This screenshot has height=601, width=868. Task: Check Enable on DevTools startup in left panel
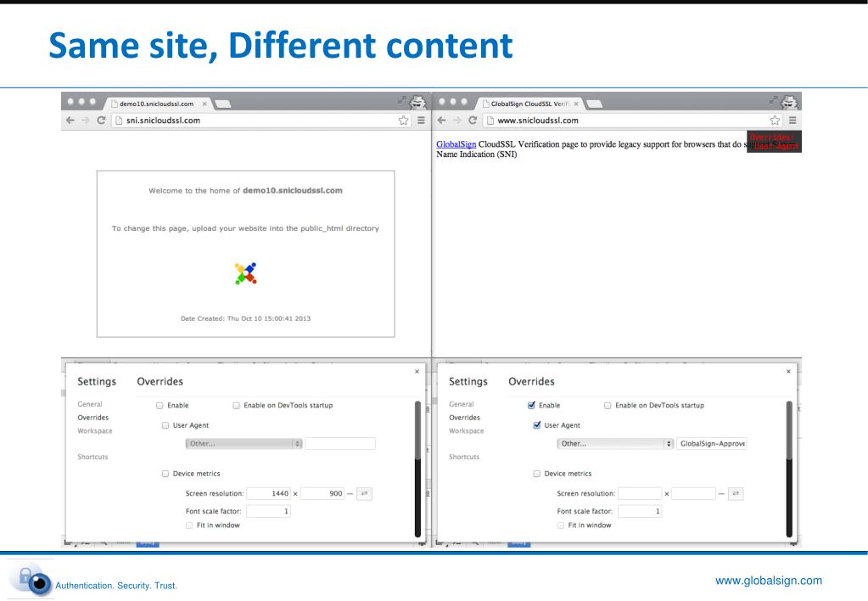pos(236,406)
